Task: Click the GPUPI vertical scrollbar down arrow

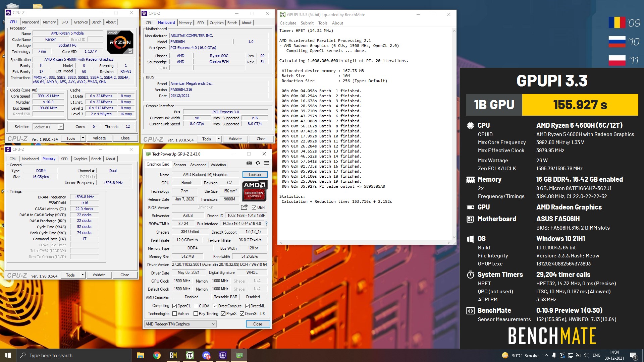Action: pyautogui.click(x=454, y=237)
